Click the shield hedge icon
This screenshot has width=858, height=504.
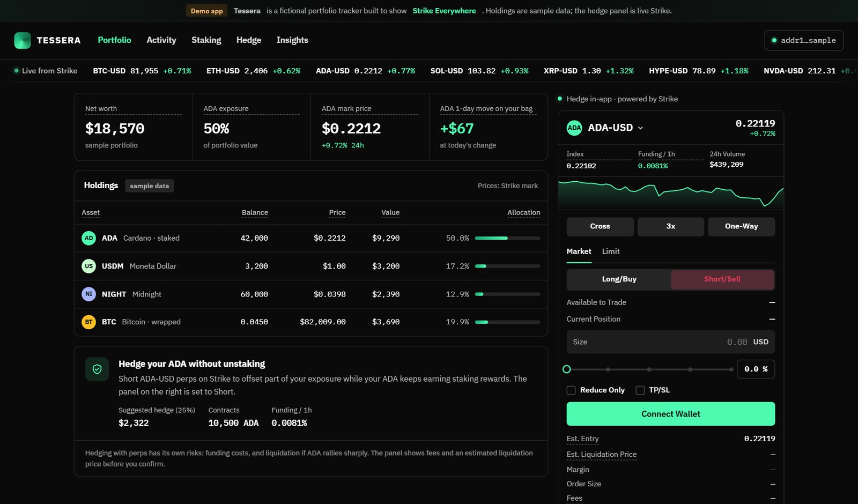coord(97,369)
